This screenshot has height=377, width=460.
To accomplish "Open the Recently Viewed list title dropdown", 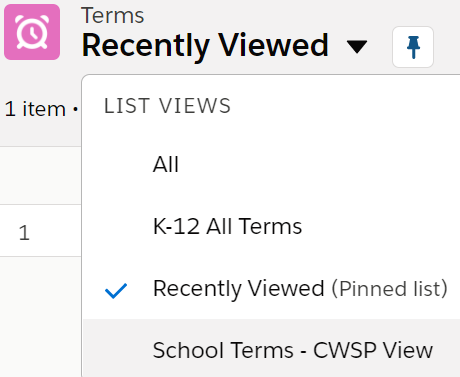I will coord(205,45).
